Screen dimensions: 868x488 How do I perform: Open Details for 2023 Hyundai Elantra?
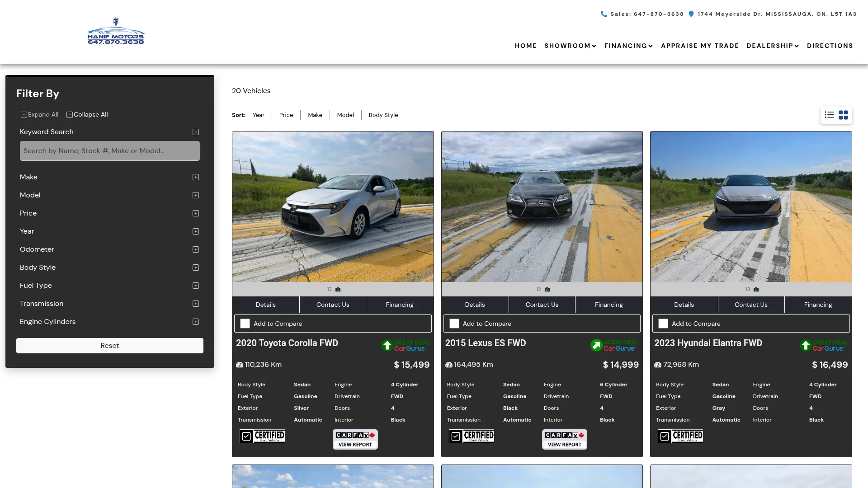point(684,305)
